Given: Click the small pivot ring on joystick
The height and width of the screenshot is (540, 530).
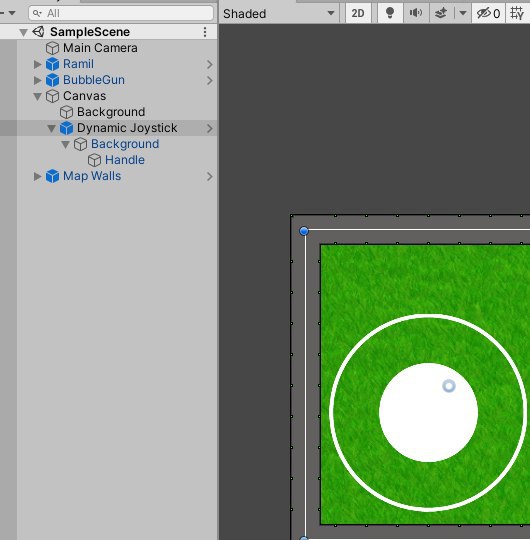Looking at the screenshot, I should (x=449, y=386).
